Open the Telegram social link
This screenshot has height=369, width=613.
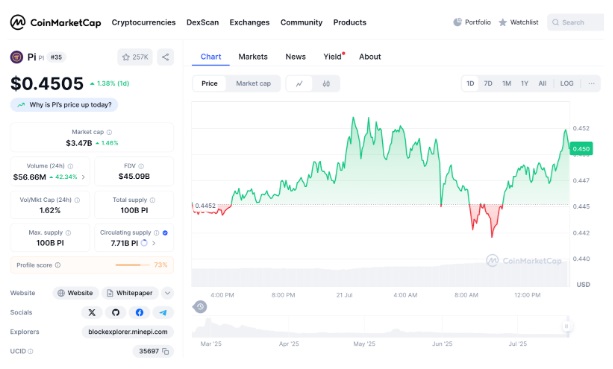pos(163,312)
